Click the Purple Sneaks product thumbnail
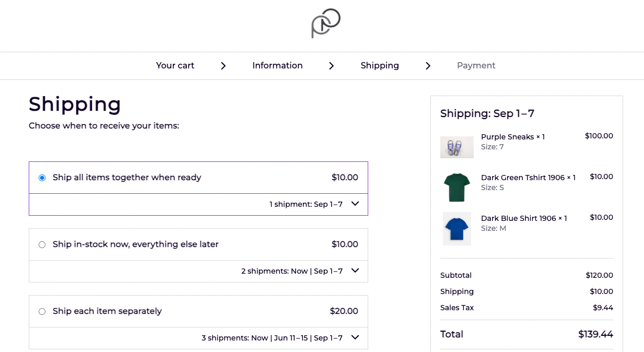Screen dimensions: 644x352 456,147
